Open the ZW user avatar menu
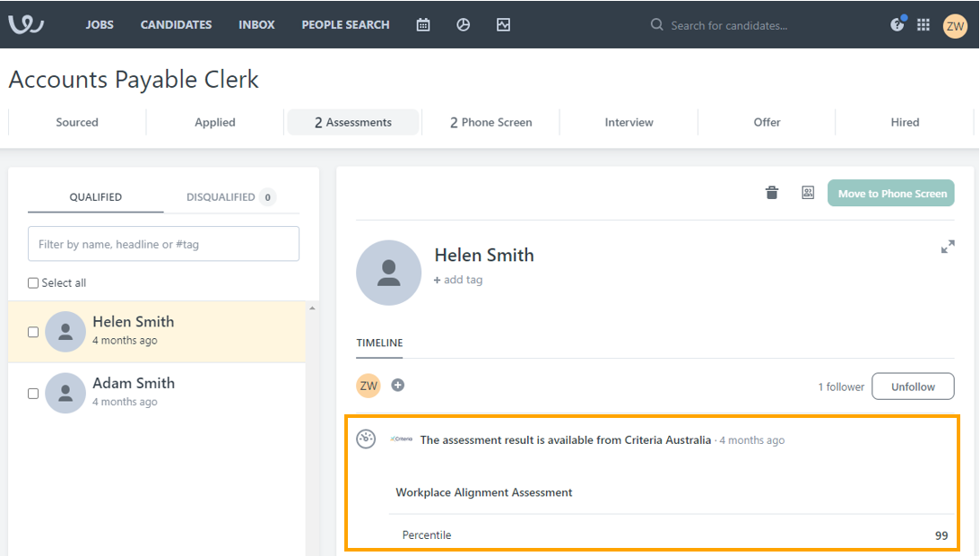The height and width of the screenshot is (556, 980). 955,26
